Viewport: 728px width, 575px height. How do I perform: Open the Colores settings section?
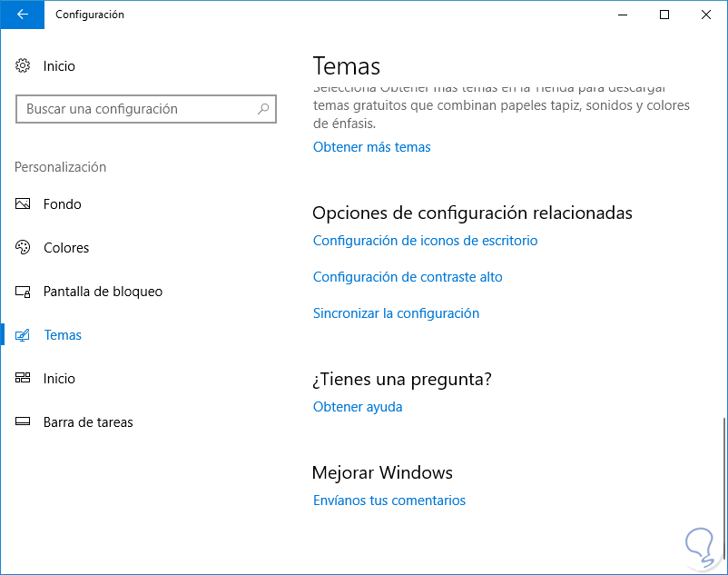pyautogui.click(x=66, y=248)
